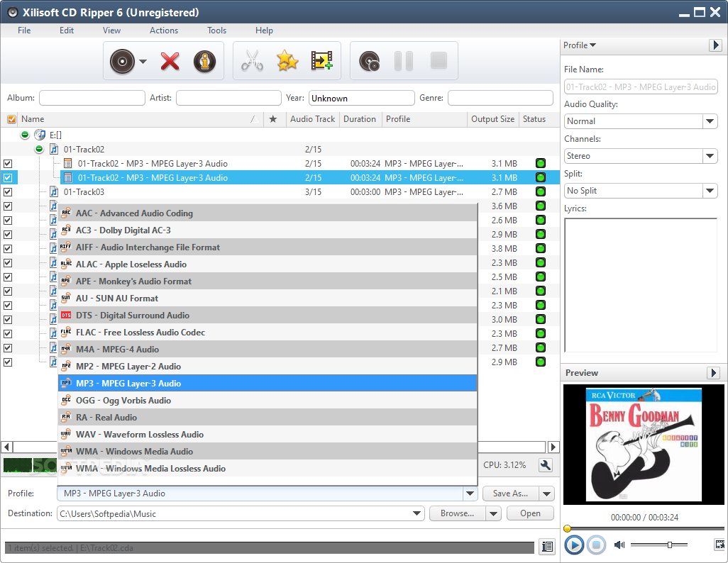Open the Browse arrow dropdown
728x563 pixels.
point(493,513)
